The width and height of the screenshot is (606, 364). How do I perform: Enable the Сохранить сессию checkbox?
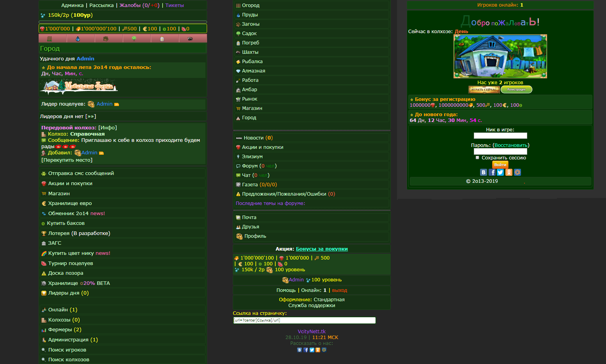coord(477,158)
